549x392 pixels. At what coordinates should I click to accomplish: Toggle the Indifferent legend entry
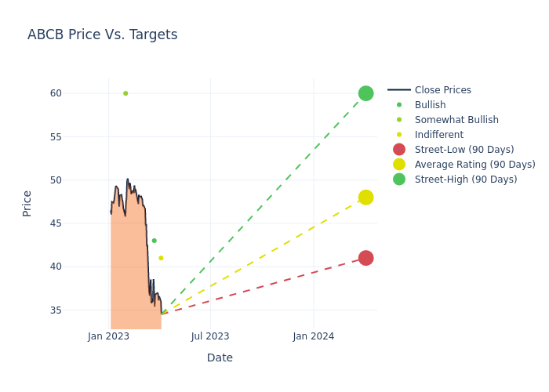[x=438, y=135]
